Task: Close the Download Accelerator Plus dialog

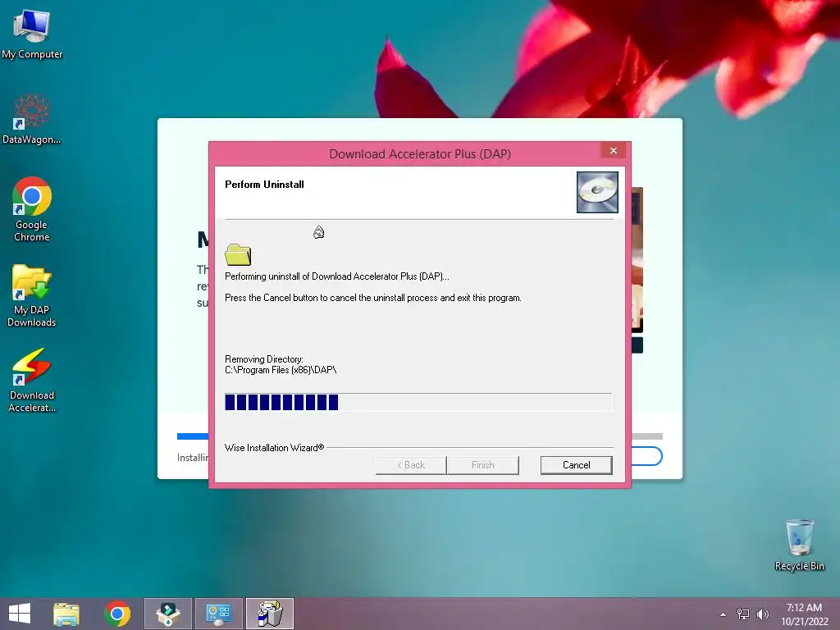Action: click(614, 151)
